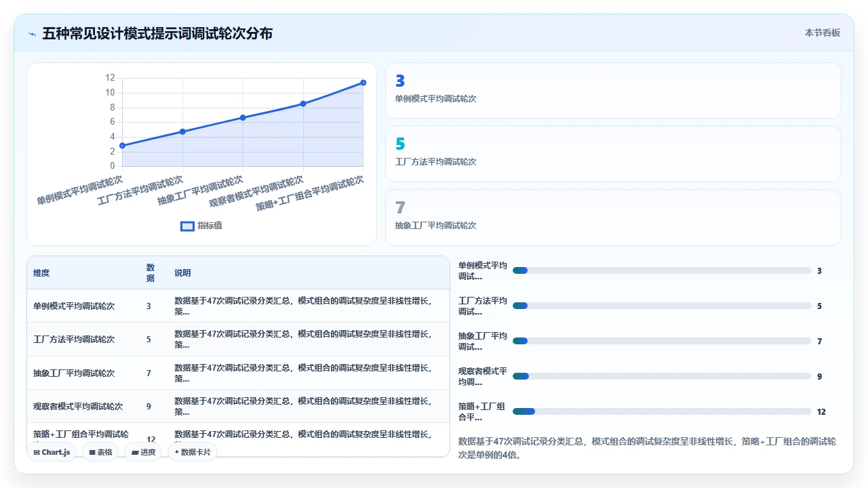Click the progress bar for 单例模式平均调试
The width and height of the screenshot is (868, 488).
click(x=662, y=270)
